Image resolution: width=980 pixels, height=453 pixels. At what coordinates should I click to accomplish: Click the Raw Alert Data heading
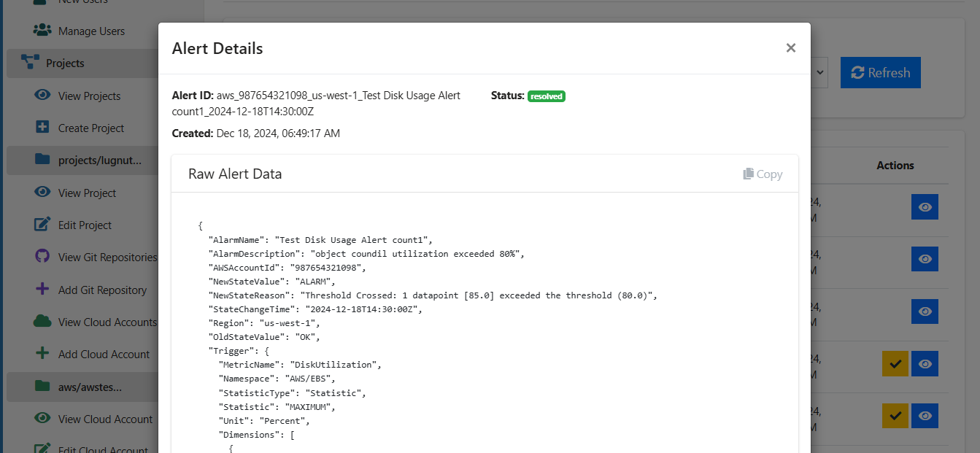point(235,174)
